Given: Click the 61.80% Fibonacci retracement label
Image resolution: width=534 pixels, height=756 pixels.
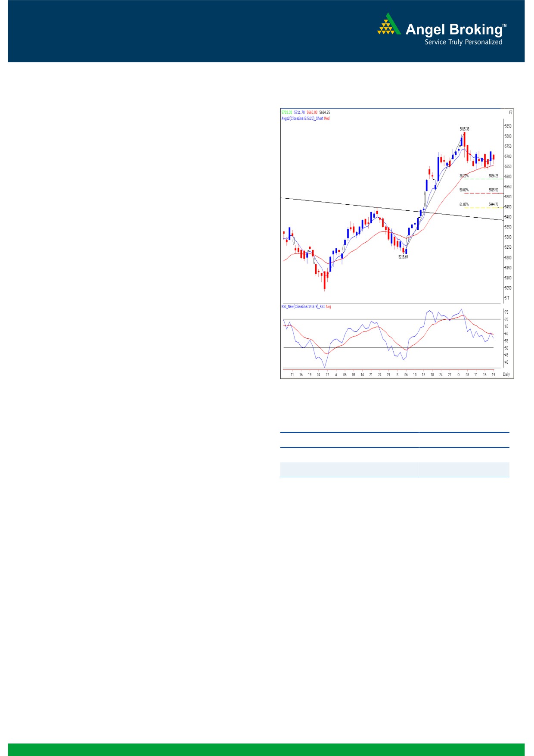Looking at the screenshot, I should pyautogui.click(x=464, y=205).
